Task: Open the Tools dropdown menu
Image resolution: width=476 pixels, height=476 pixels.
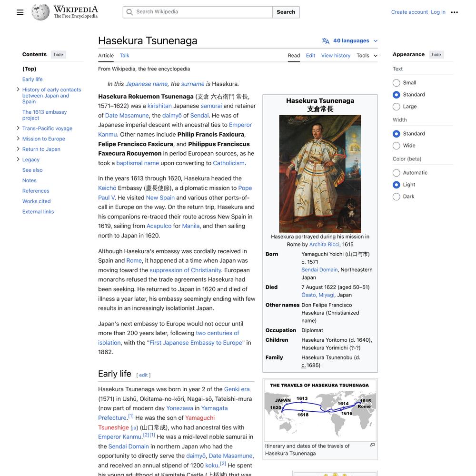Action: (367, 56)
